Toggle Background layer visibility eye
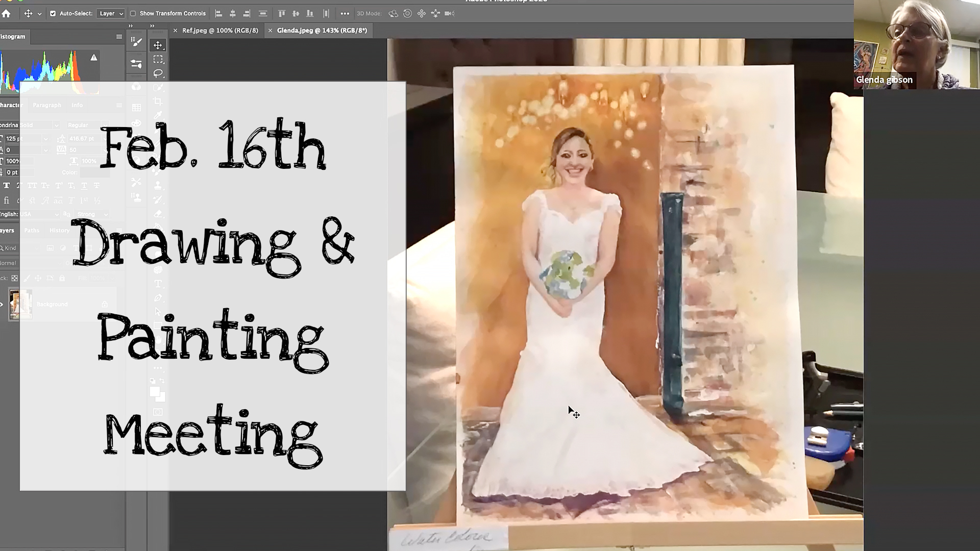 coord(2,305)
